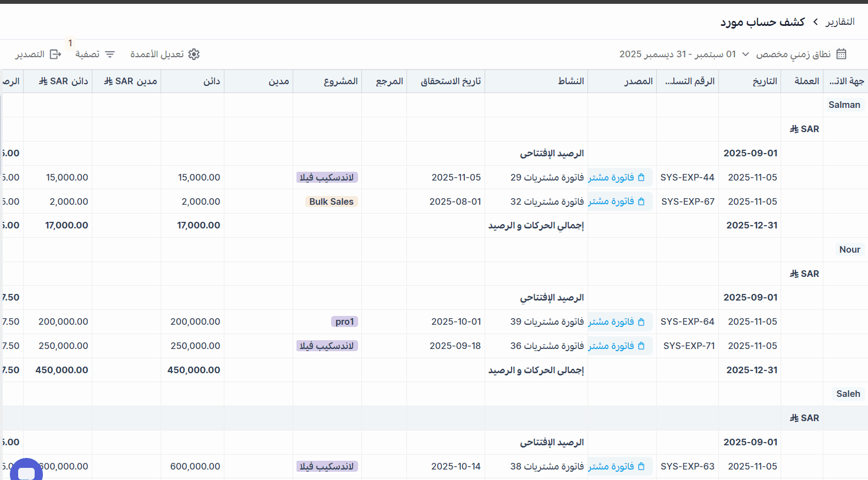Click the العملة column header
Image resolution: width=868 pixels, height=480 pixels.
click(802, 81)
